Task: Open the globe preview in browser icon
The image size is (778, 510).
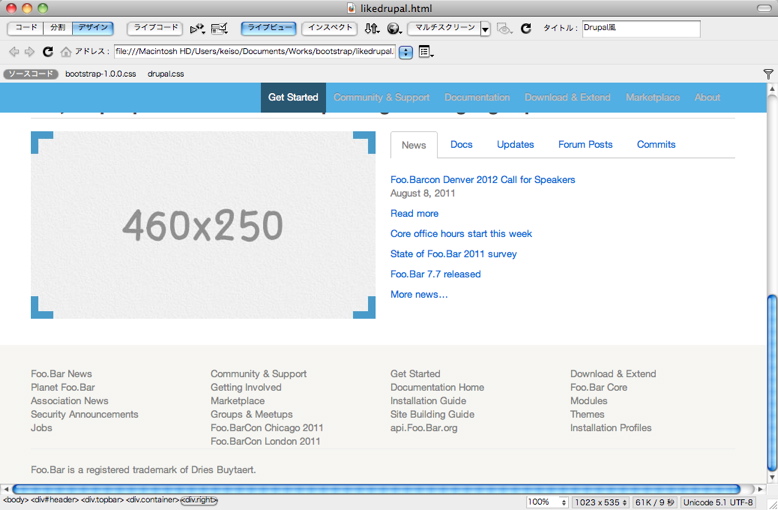Action: [394, 29]
